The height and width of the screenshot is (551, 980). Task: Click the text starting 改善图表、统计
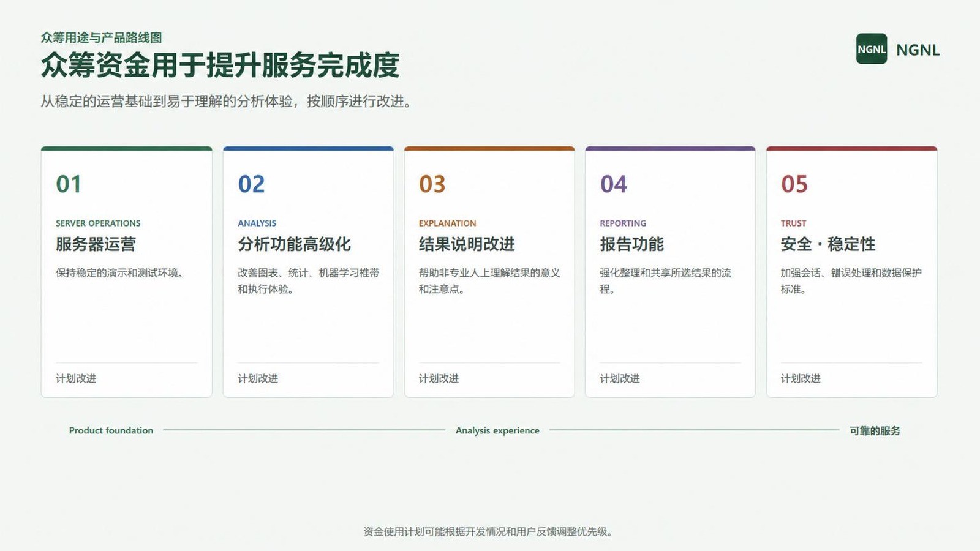309,280
